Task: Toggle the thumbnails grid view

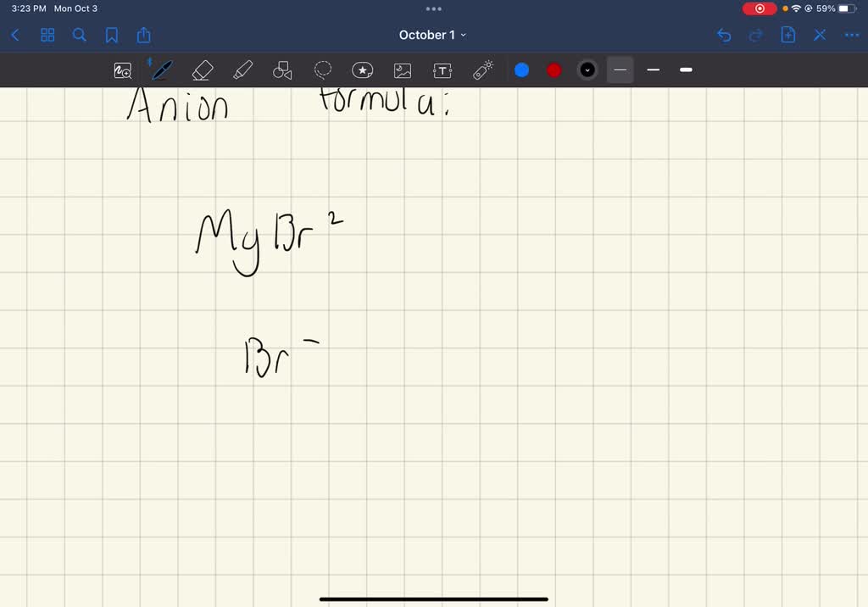Action: [x=47, y=35]
